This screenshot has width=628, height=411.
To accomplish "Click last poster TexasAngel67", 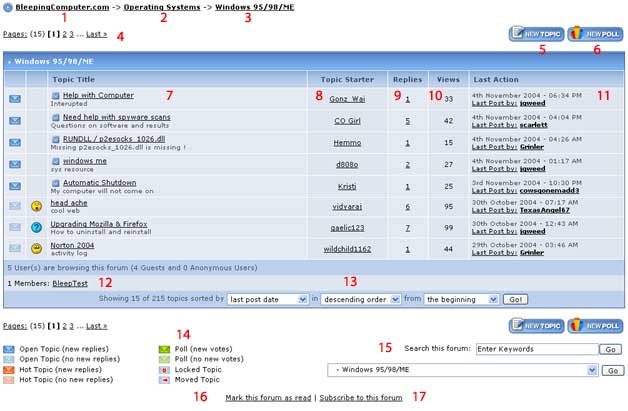I will pyautogui.click(x=545, y=210).
